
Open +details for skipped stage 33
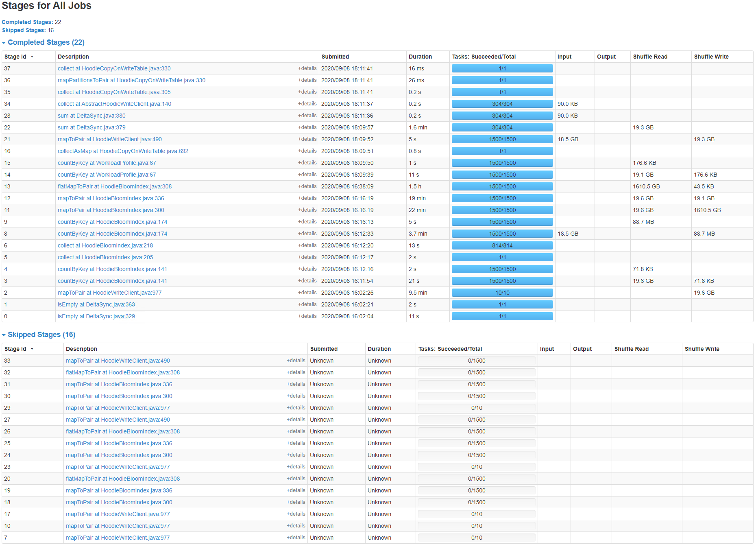tap(296, 361)
